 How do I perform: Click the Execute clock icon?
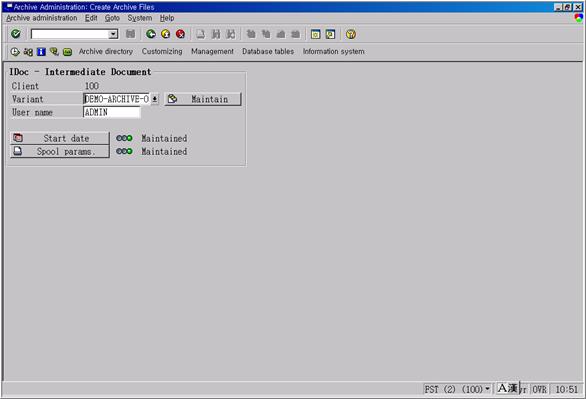15,52
